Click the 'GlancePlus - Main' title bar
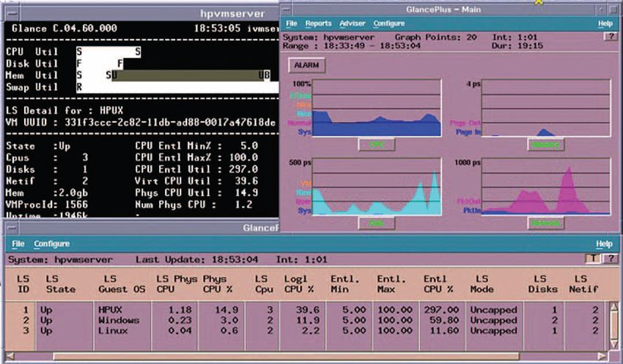The width and height of the screenshot is (623, 364). [445, 10]
